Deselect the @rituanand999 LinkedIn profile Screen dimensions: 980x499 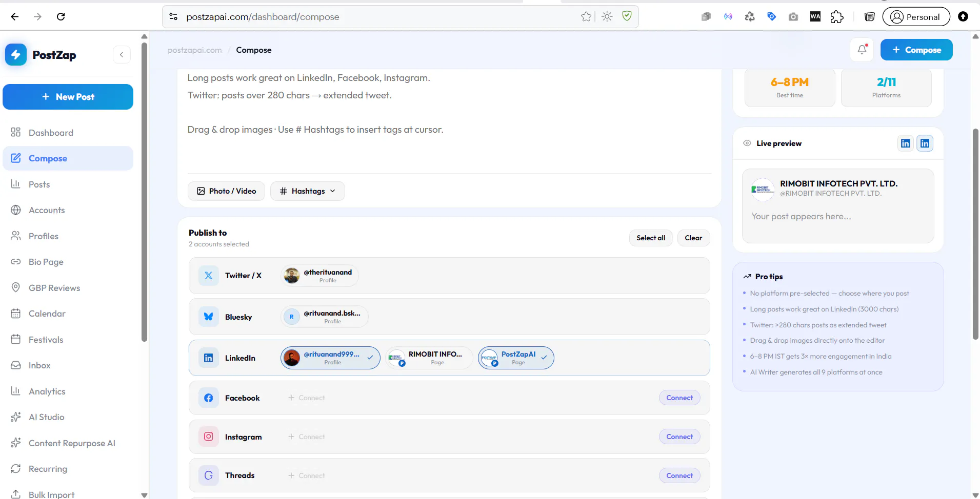point(330,358)
